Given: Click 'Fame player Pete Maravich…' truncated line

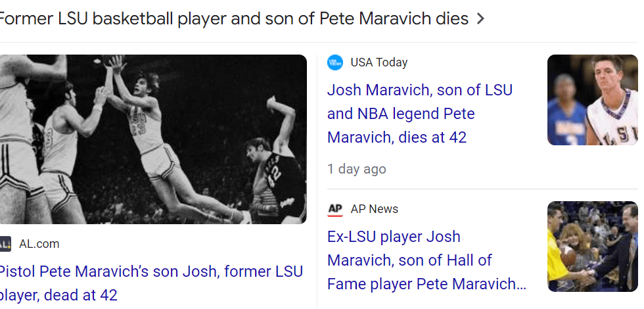Looking at the screenshot, I should click(x=426, y=284).
